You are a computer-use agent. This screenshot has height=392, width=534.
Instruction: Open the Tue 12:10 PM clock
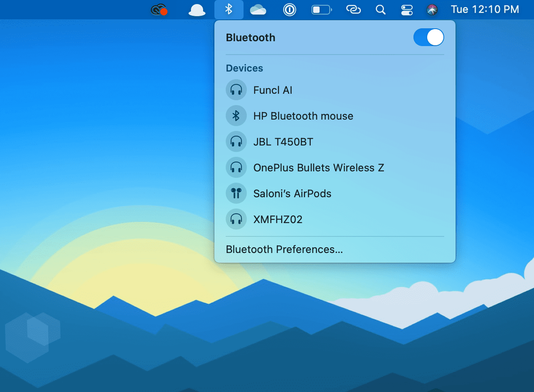tap(485, 9)
